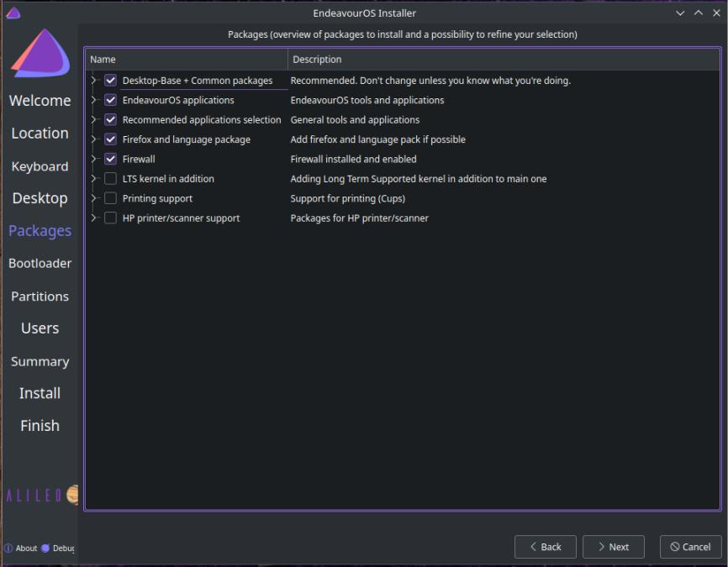Screen dimensions: 728x567
Task: Click the EndeavourOS title bar app icon
Action: tap(13, 13)
